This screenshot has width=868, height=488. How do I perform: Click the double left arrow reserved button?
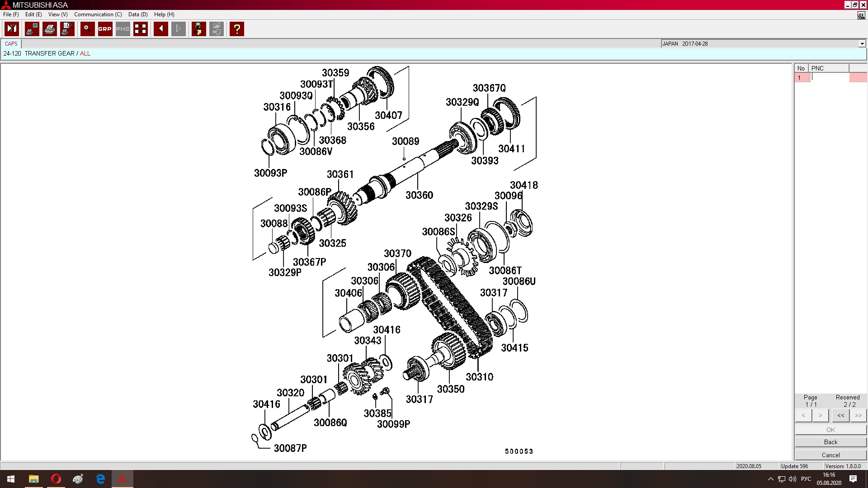[840, 415]
